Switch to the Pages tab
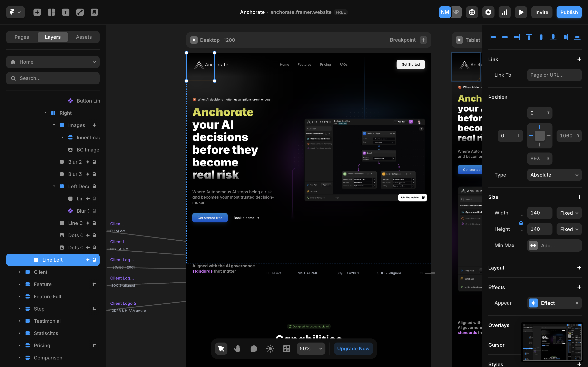The image size is (588, 367). 22,37
